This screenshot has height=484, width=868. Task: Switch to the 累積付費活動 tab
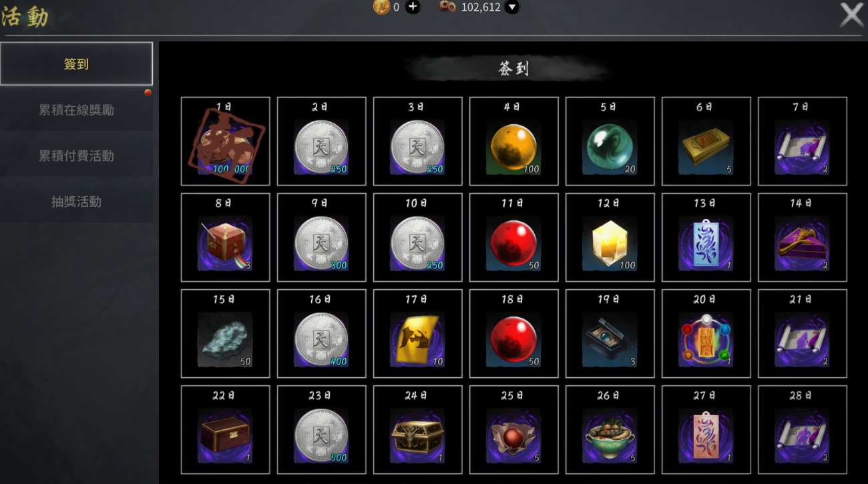pyautogui.click(x=76, y=156)
